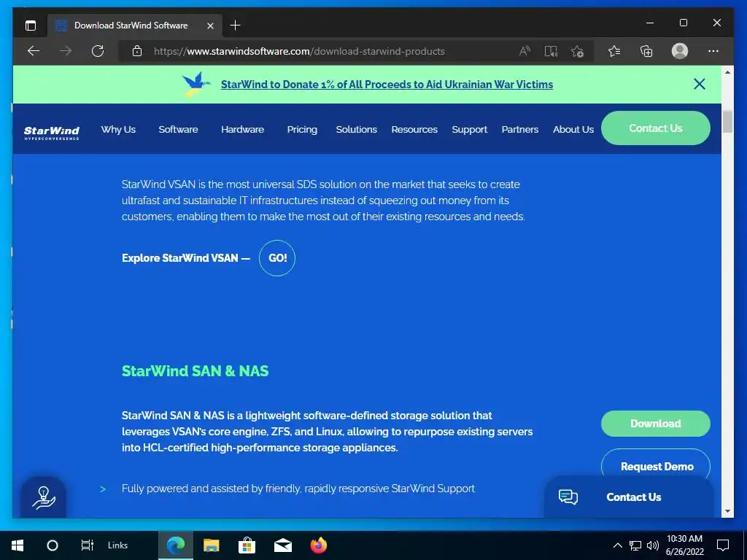Open volume control tray icon

(653, 545)
